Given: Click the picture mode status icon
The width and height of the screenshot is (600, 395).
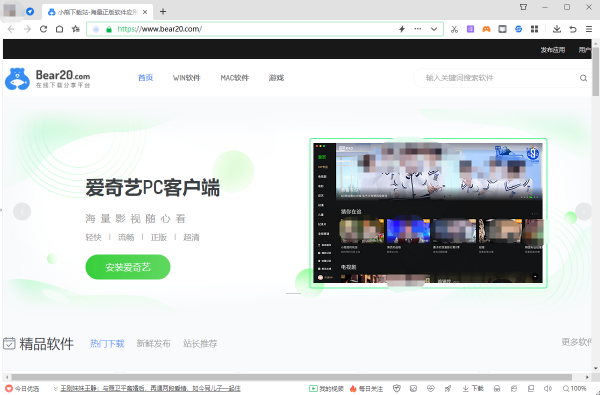Looking at the screenshot, I should [414, 388].
